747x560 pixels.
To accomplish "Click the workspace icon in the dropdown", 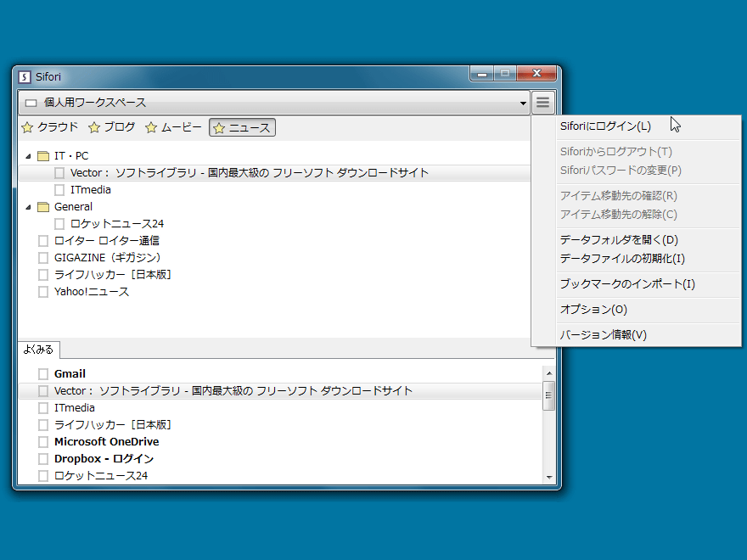I will [x=31, y=103].
